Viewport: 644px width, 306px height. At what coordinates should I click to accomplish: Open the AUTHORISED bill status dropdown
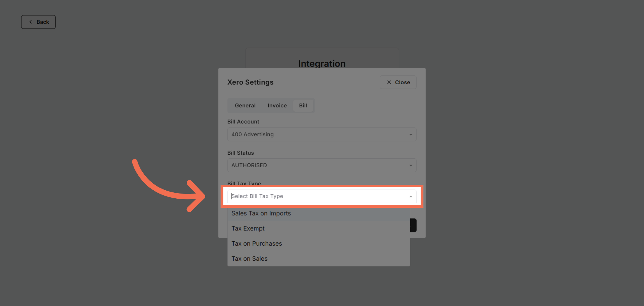point(321,165)
